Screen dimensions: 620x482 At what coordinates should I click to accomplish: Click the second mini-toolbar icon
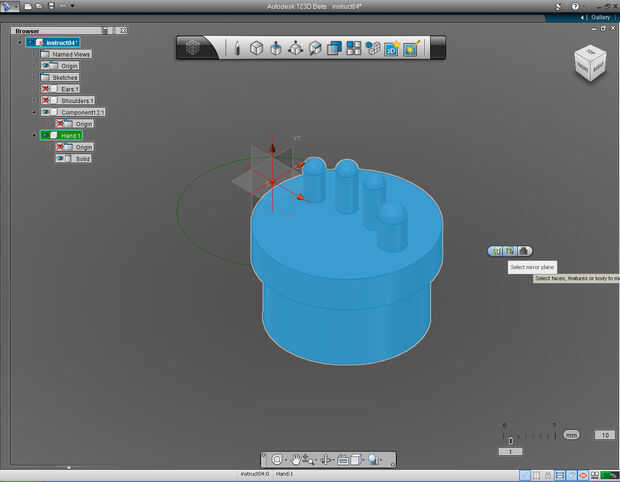click(509, 251)
